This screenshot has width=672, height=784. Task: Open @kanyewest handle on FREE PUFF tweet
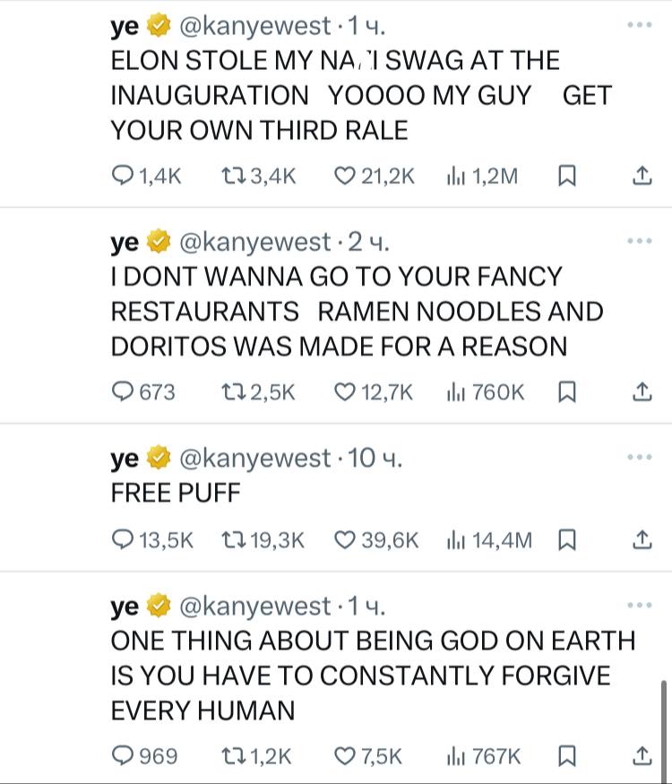pos(255,459)
